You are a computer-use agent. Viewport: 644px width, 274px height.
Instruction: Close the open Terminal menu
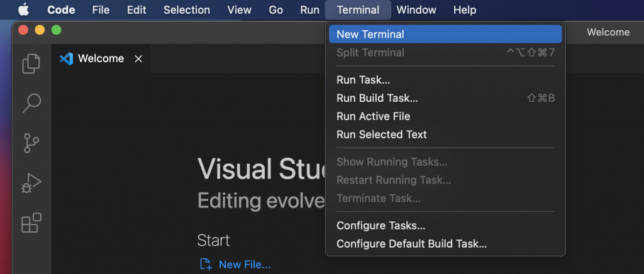[358, 10]
